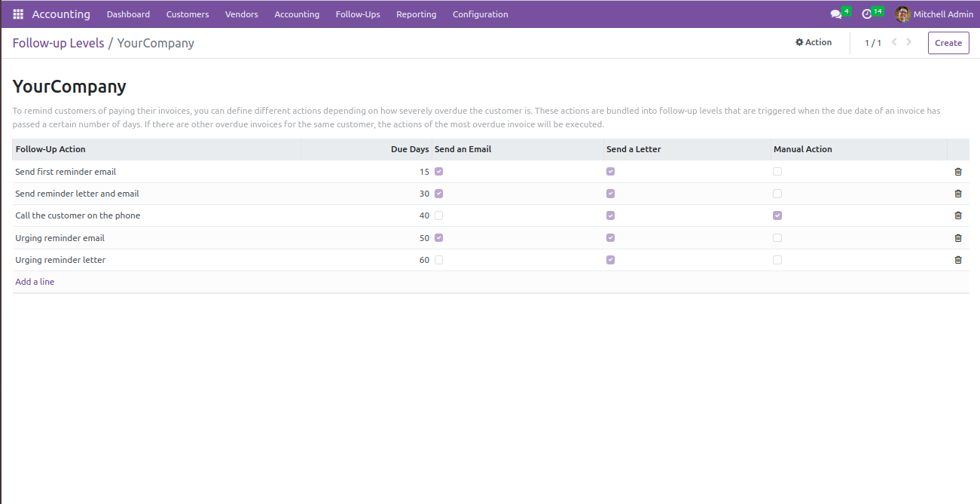The width and height of the screenshot is (980, 504).
Task: Open the Reporting menu
Action: point(416,14)
